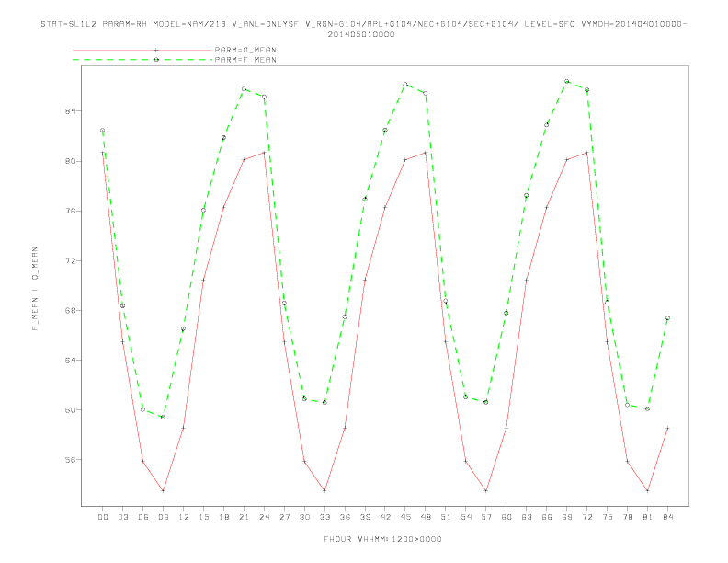Click x-axis tick label 42
The height and width of the screenshot is (563, 728).
[385, 517]
